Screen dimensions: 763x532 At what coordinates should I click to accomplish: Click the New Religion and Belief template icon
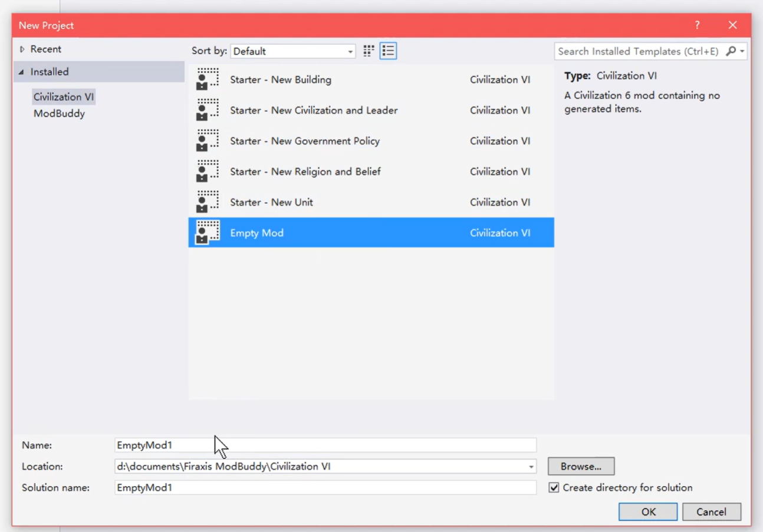tap(208, 171)
